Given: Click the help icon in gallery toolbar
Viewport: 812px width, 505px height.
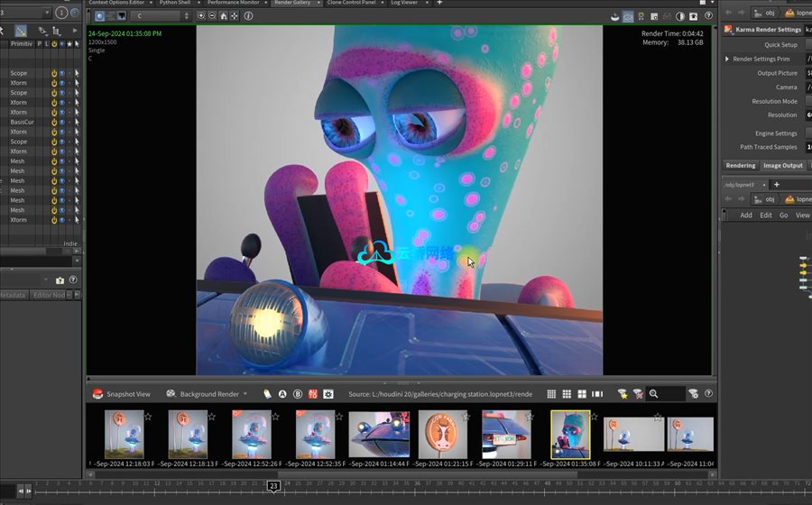Looking at the screenshot, I should click(708, 394).
